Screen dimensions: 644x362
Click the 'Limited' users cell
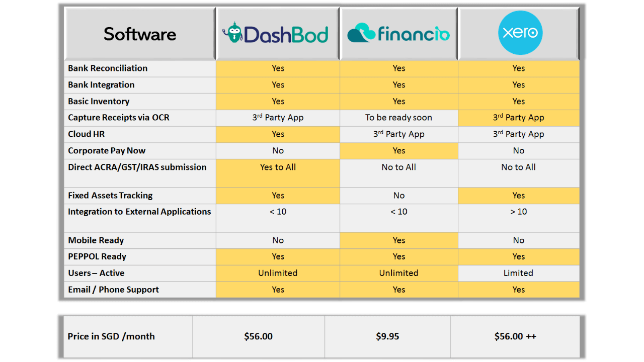(x=519, y=273)
